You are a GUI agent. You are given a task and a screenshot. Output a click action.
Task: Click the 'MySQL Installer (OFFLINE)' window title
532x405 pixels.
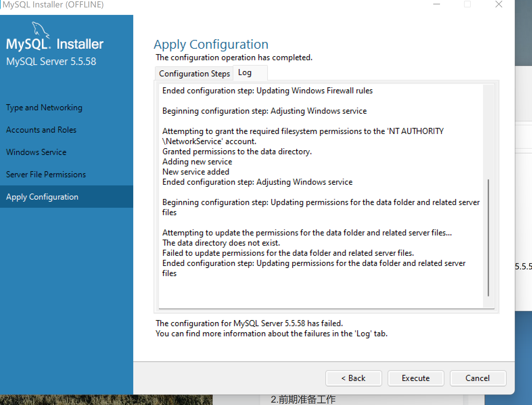[53, 5]
